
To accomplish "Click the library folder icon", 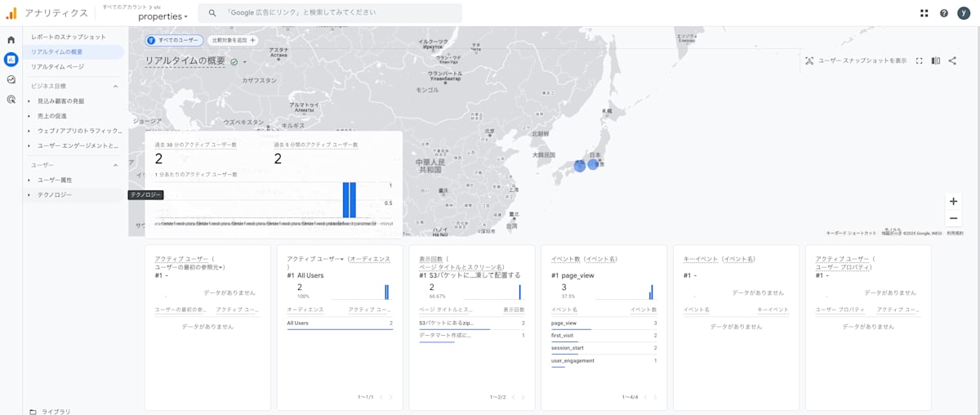I will point(33,411).
